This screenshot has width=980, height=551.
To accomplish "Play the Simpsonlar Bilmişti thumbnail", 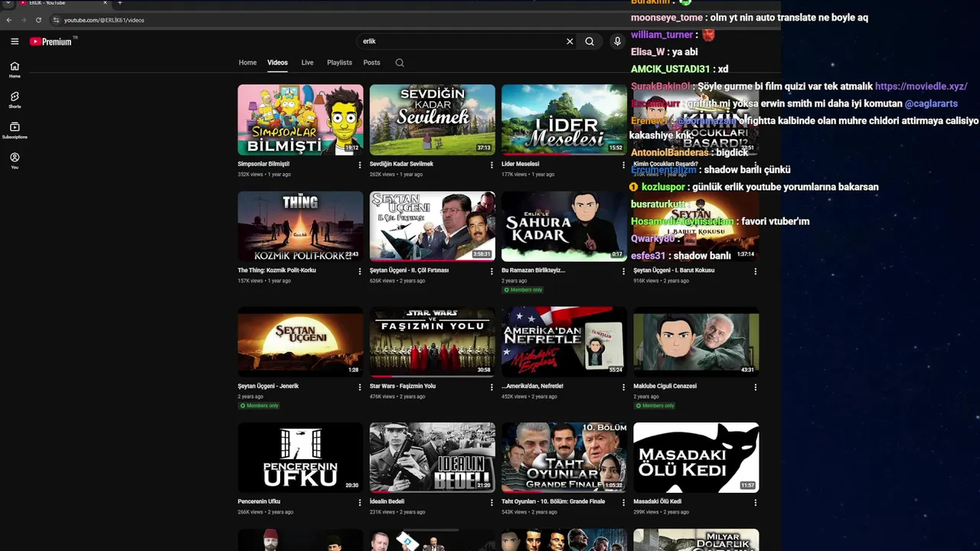I will coord(300,119).
